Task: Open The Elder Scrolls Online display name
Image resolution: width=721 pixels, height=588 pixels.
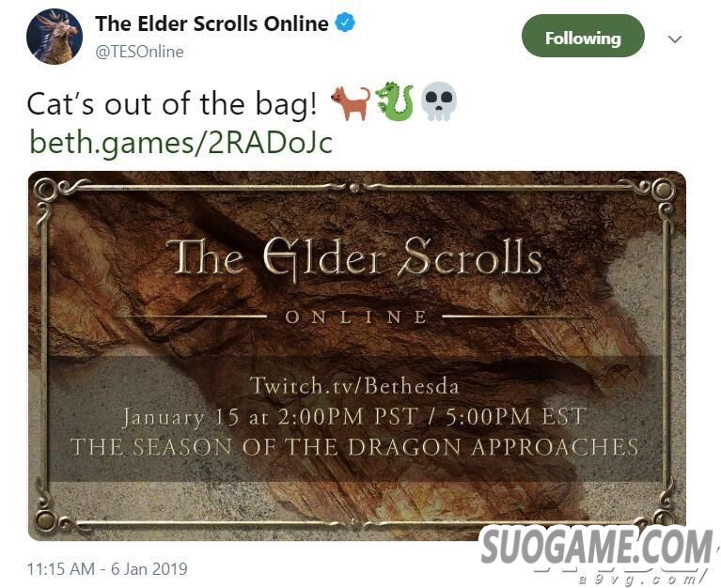Action: (x=212, y=23)
